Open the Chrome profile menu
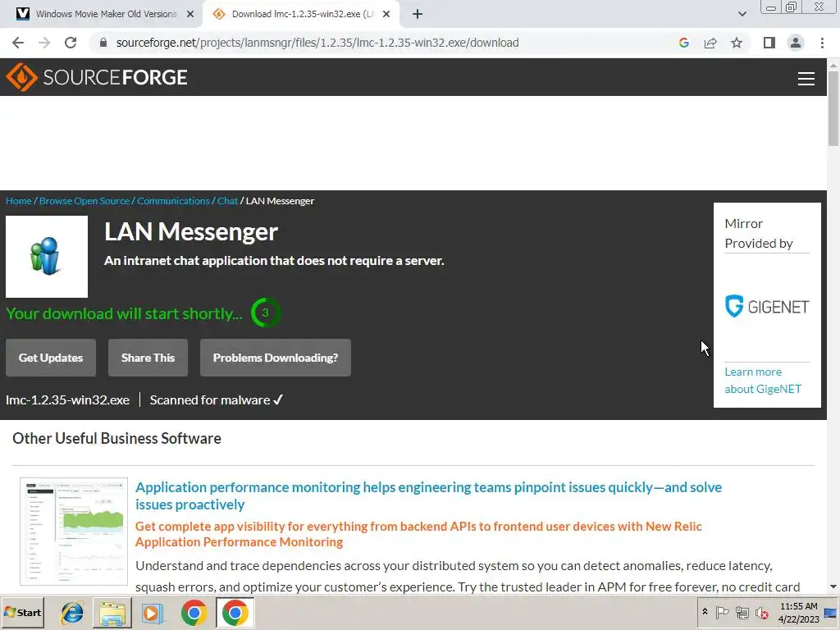 pyautogui.click(x=796, y=43)
